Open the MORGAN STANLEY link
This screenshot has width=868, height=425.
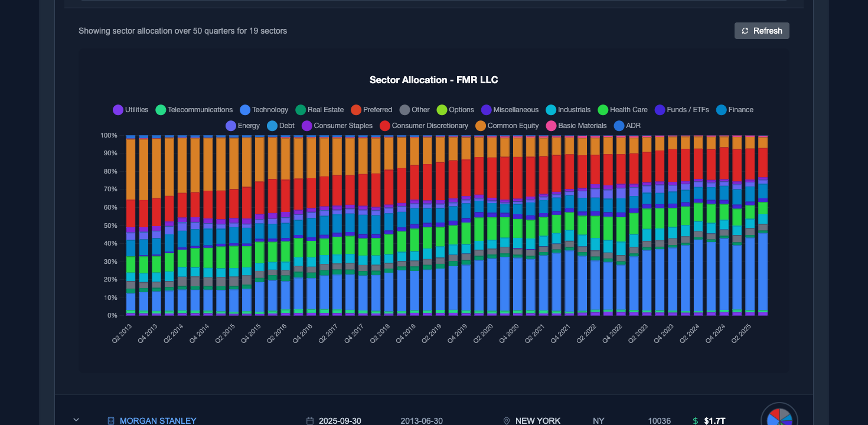[x=158, y=420]
